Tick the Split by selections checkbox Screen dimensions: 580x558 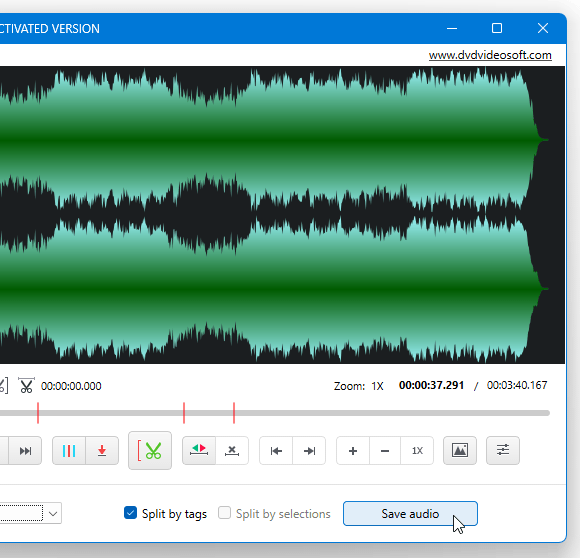coord(224,513)
